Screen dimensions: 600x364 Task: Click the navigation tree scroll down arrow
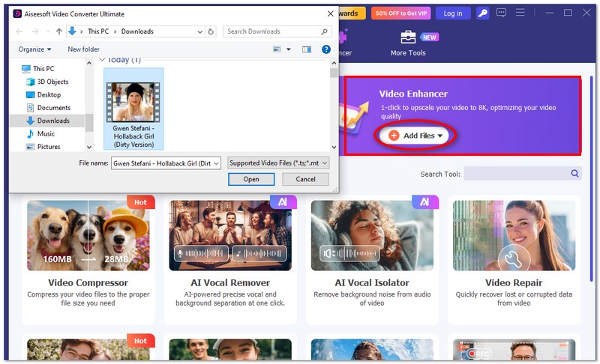point(89,147)
